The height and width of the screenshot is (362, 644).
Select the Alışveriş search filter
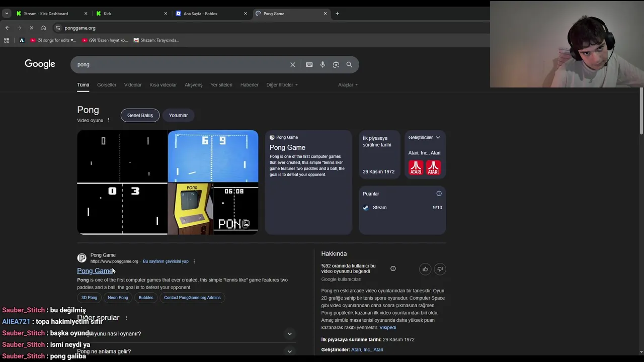(194, 85)
